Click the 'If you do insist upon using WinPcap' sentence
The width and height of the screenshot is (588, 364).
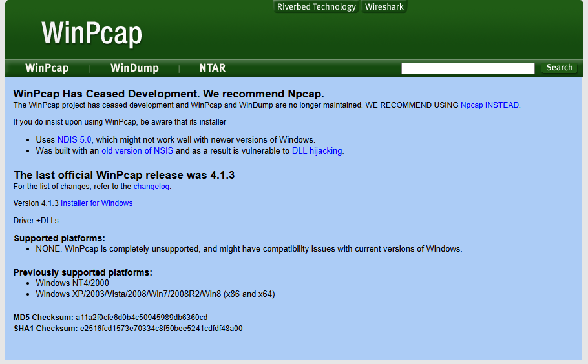point(120,122)
